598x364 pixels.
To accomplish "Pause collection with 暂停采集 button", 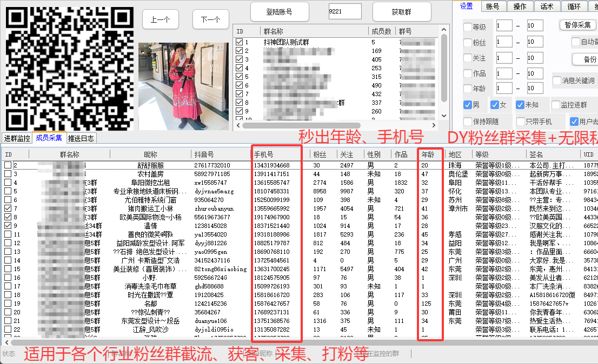I will click(x=577, y=25).
